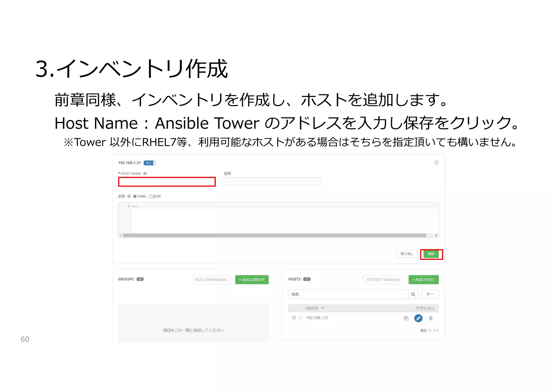The height and width of the screenshot is (392, 555).
Task: Close the host edit form with X icon
Action: [x=436, y=163]
